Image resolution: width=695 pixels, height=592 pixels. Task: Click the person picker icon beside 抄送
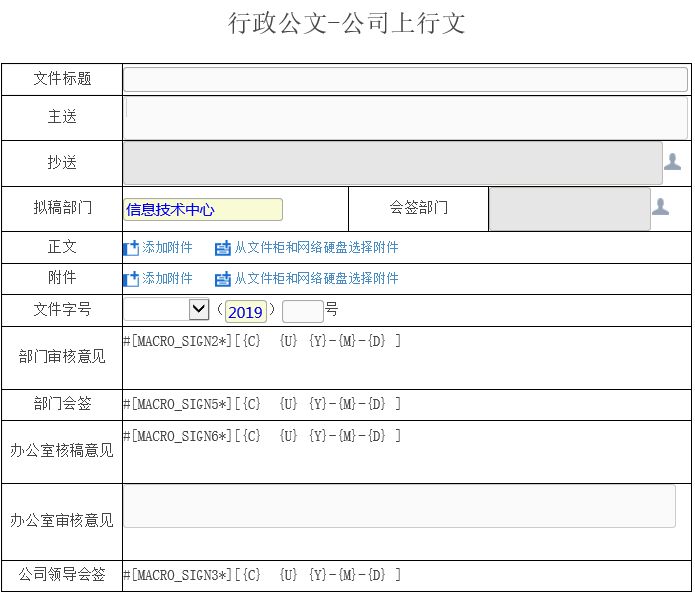coord(673,162)
